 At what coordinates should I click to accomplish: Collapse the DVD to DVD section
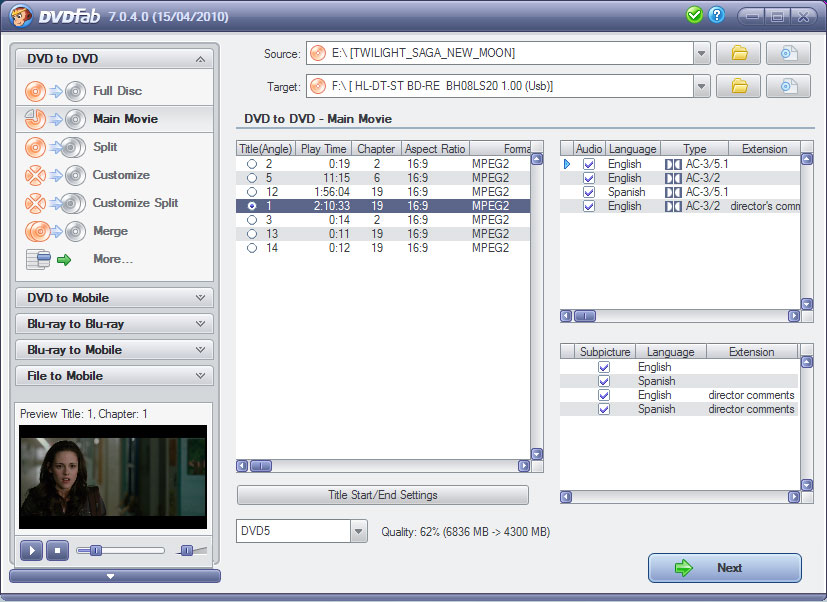[200, 59]
